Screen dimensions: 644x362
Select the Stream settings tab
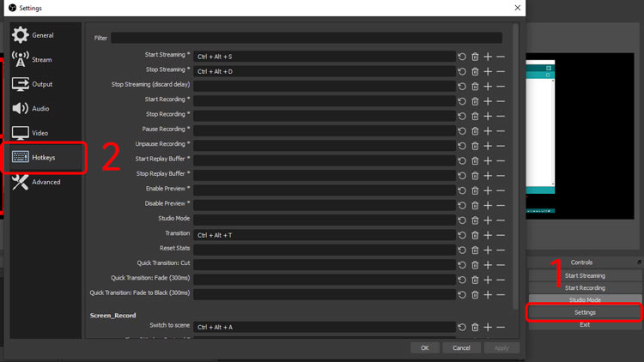click(x=41, y=60)
